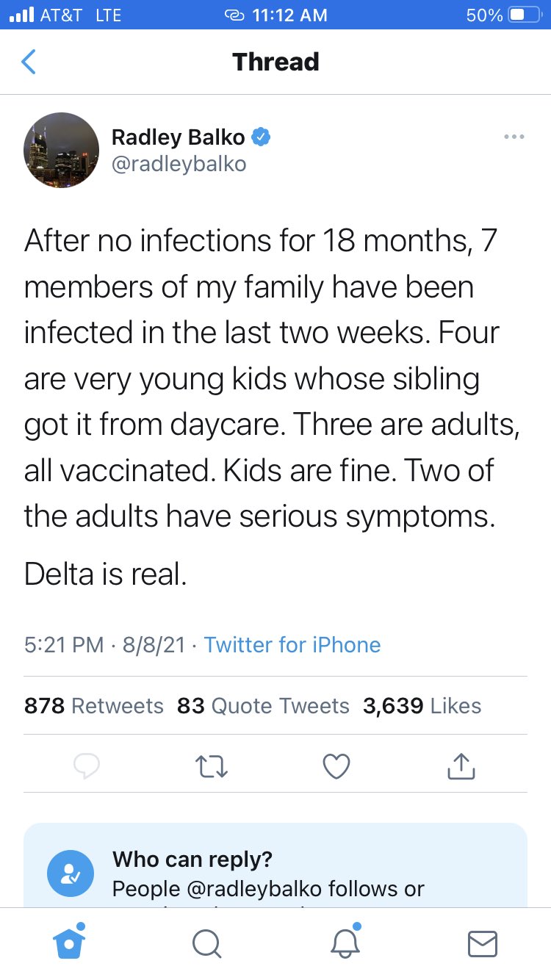Tap the share upload icon
Screen dimensions: 551x980
(x=461, y=767)
